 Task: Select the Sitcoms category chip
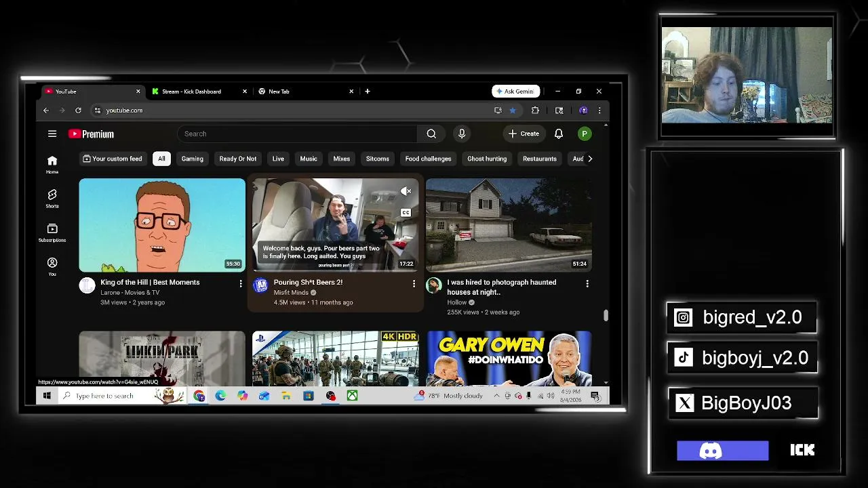pyautogui.click(x=378, y=159)
